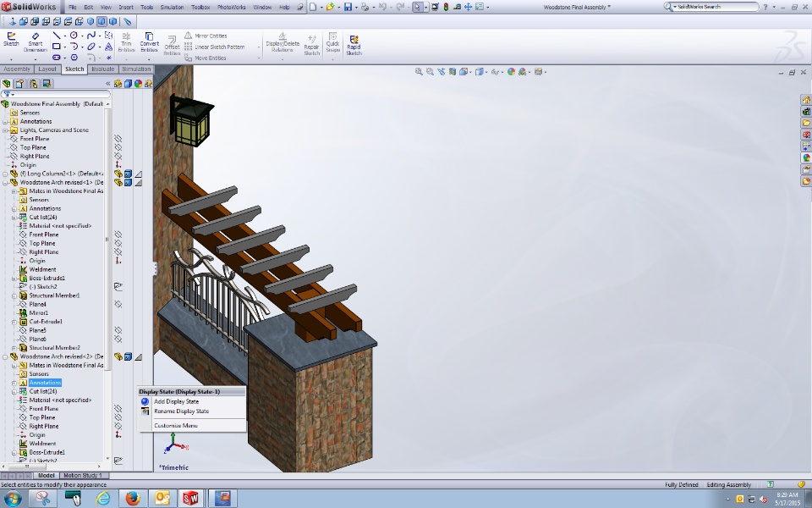812x508 pixels.
Task: Click the Repair Sketch tool
Action: [x=312, y=45]
